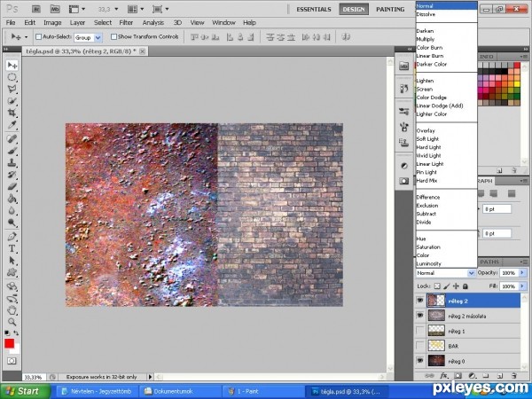Image resolution: width=532 pixels, height=399 pixels.
Task: Toggle lock transparent pixels
Action: pyautogui.click(x=437, y=286)
